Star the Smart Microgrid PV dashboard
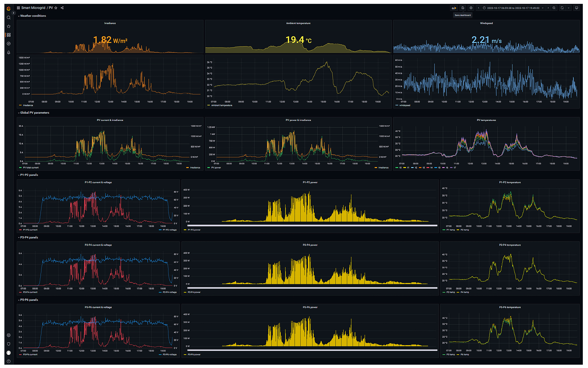The image size is (588, 368). click(56, 8)
